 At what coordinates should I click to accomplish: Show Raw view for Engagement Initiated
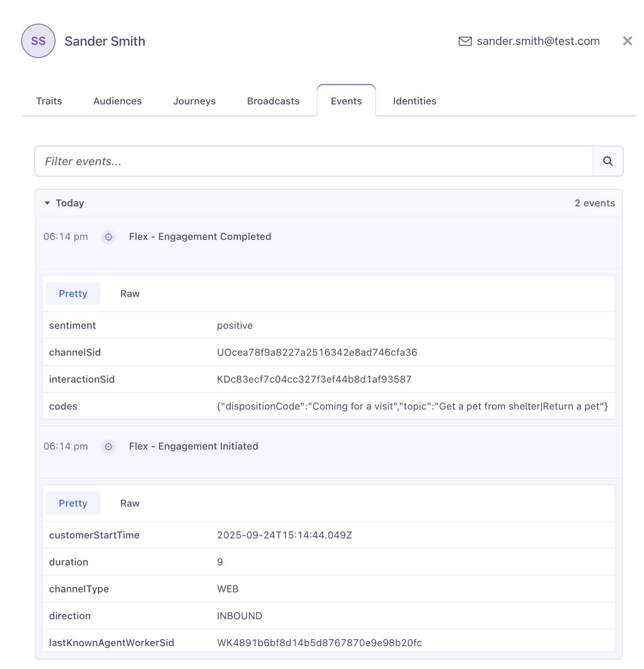point(130,503)
